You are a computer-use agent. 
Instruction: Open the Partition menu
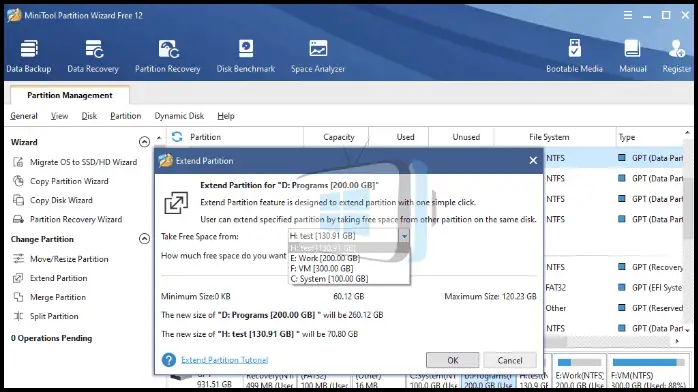coord(126,116)
